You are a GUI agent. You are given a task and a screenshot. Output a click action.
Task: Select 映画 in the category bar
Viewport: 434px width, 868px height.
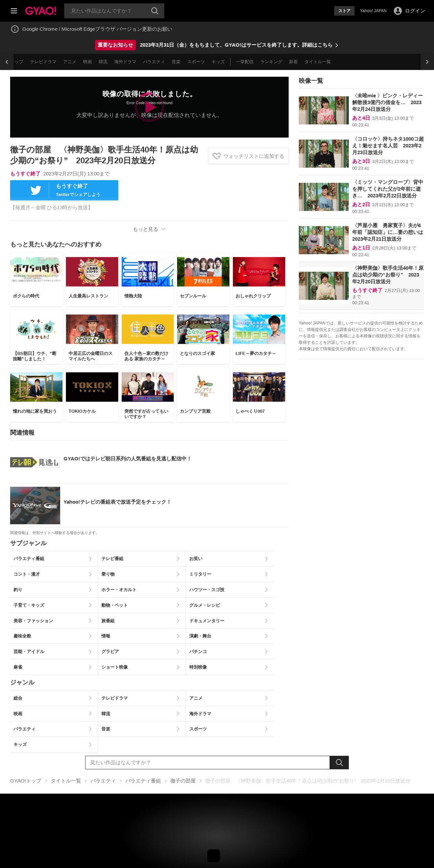88,62
